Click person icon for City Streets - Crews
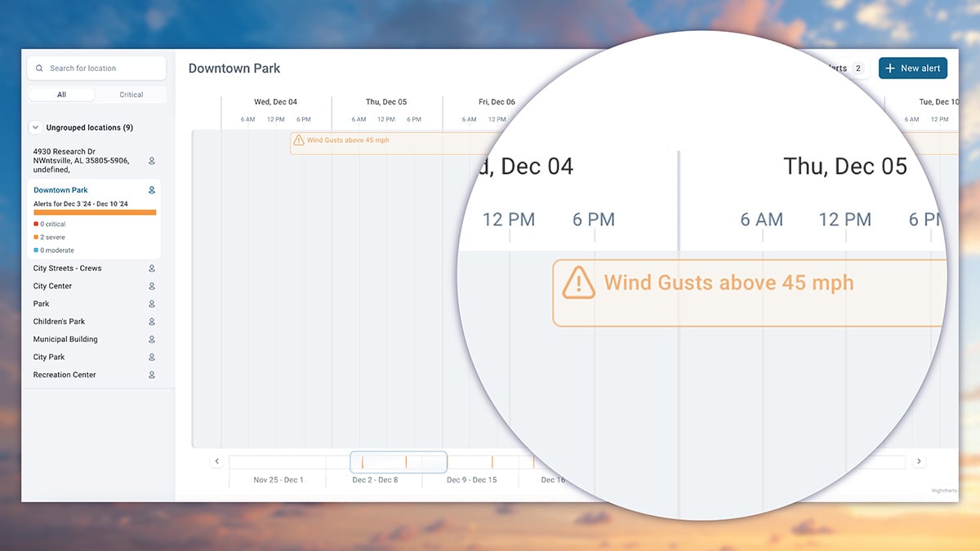This screenshot has height=551, width=980. click(x=152, y=269)
